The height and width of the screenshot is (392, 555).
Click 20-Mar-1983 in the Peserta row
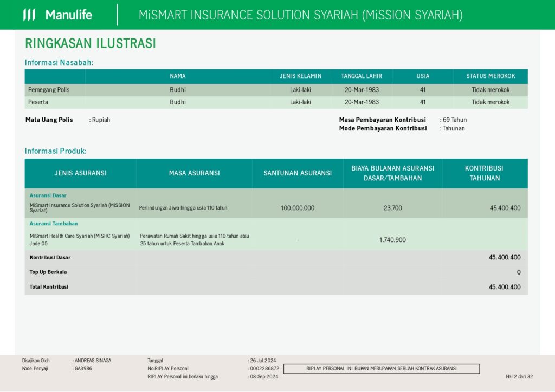362,102
